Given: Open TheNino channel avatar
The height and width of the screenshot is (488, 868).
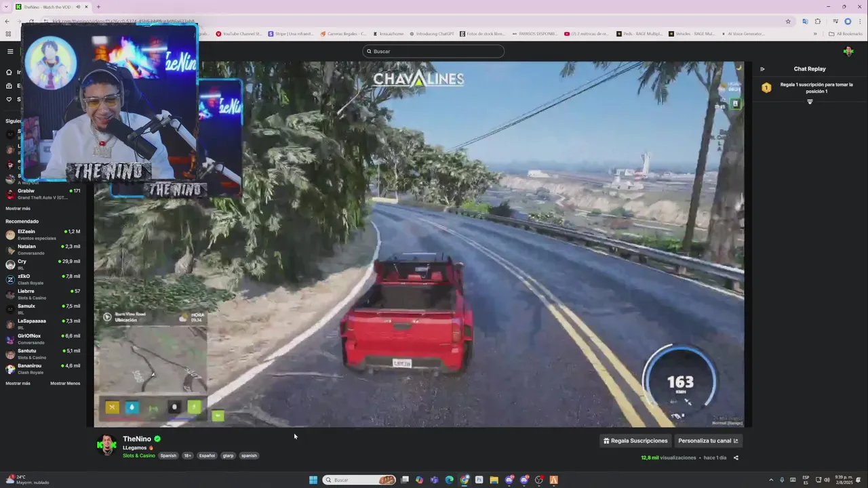Looking at the screenshot, I should pos(106,445).
